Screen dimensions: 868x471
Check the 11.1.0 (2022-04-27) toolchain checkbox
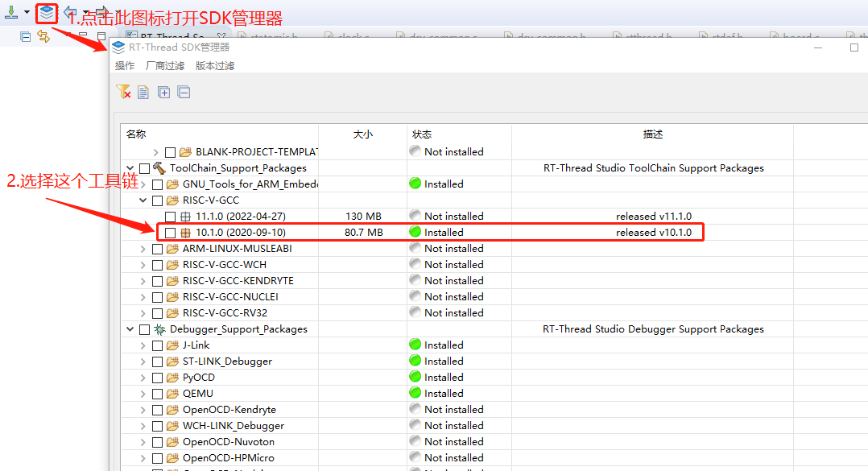point(171,217)
